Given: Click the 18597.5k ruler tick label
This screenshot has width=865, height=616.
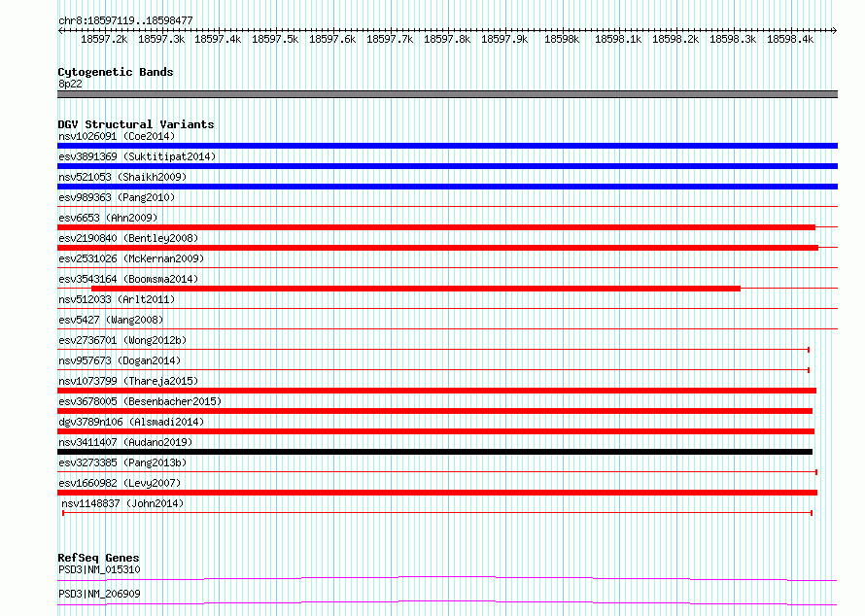Looking at the screenshot, I should [x=275, y=39].
